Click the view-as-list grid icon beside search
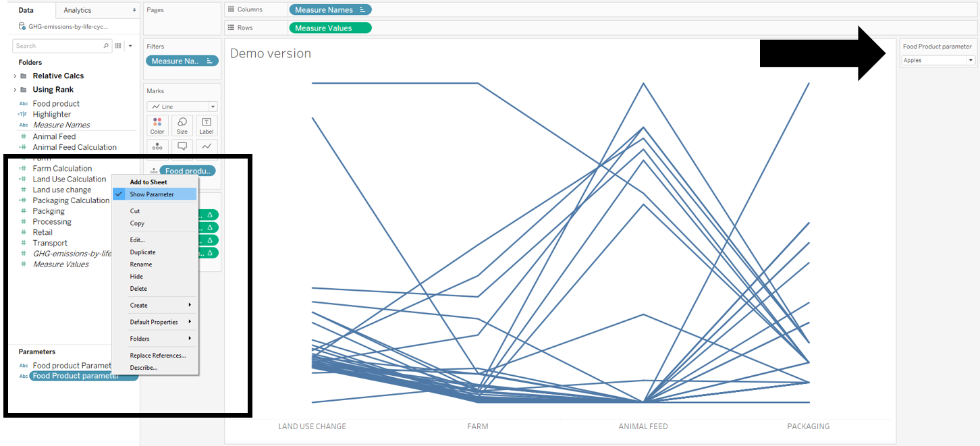The image size is (980, 446). tap(118, 46)
